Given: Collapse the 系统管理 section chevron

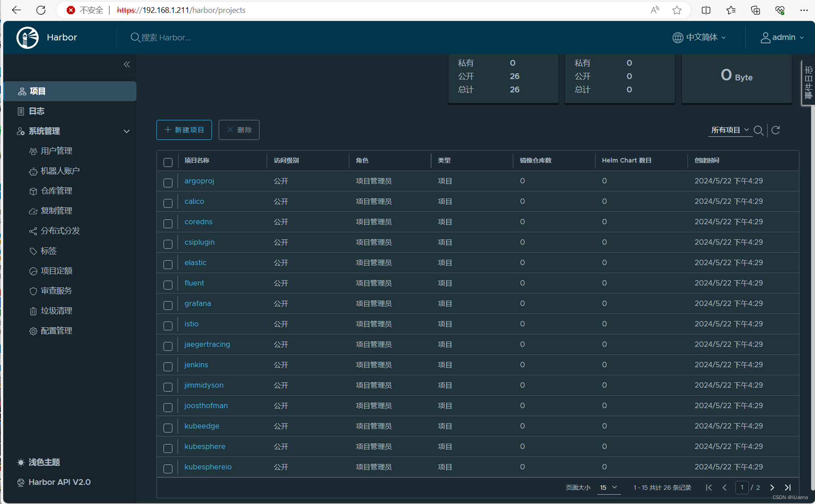Looking at the screenshot, I should (x=127, y=131).
